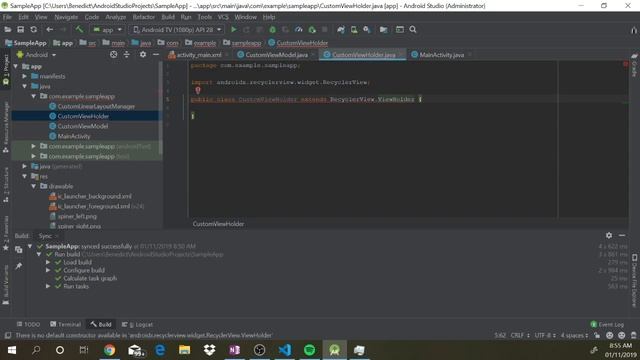Click the red lightbulb quick-fix icon
Image resolution: width=640 pixels, height=360 pixels.
point(198,91)
